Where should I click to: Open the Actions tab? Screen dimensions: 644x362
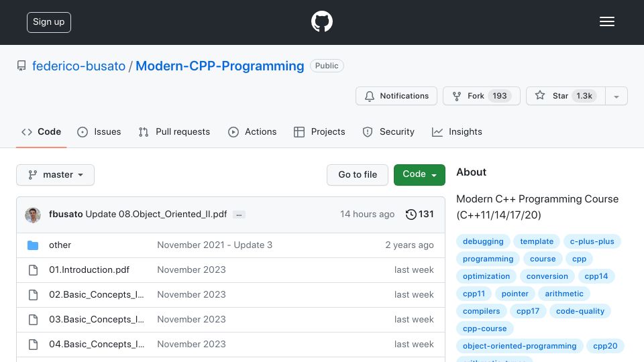pyautogui.click(x=252, y=132)
